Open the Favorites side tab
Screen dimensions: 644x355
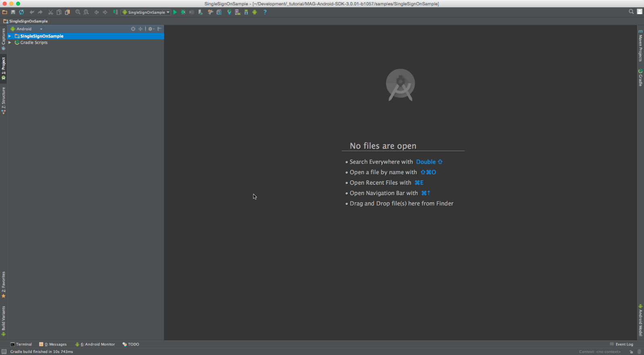point(3,285)
